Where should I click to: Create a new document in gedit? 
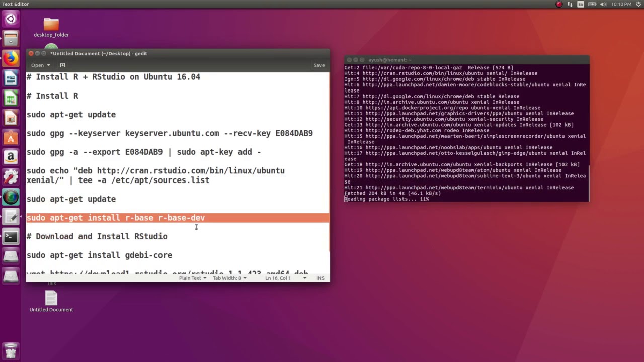(62, 65)
